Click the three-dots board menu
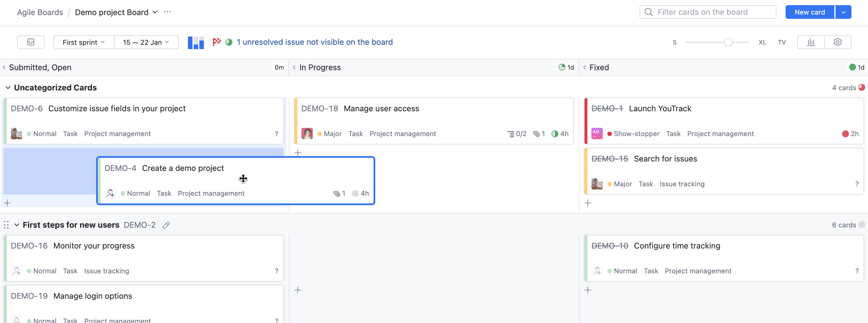Image resolution: width=868 pixels, height=323 pixels. [167, 12]
